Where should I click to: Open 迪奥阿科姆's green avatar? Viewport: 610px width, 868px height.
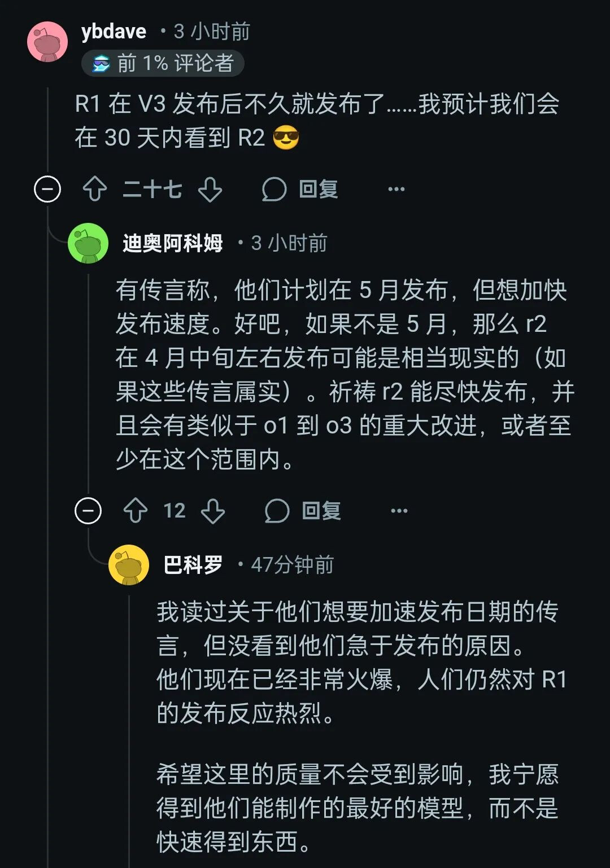(x=88, y=243)
